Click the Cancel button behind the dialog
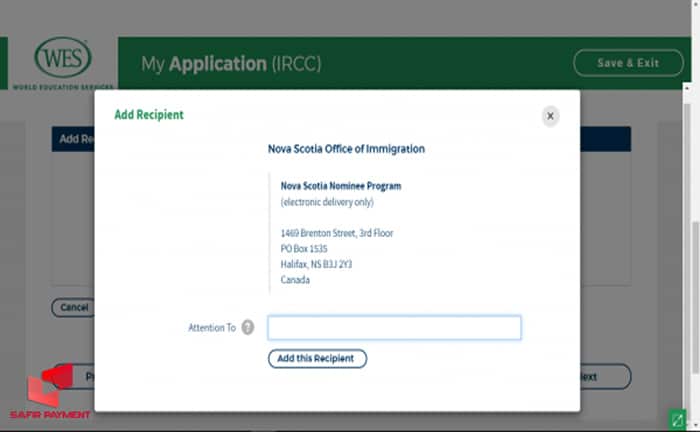700x432 pixels. click(x=73, y=308)
